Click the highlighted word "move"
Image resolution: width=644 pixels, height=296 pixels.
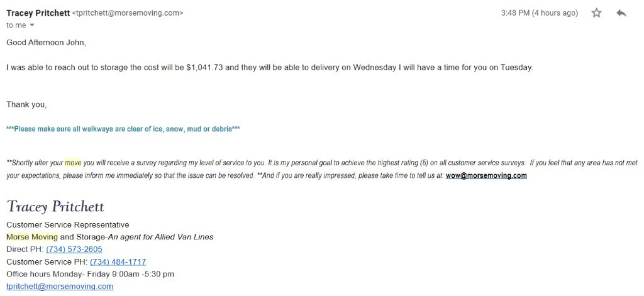click(x=74, y=163)
